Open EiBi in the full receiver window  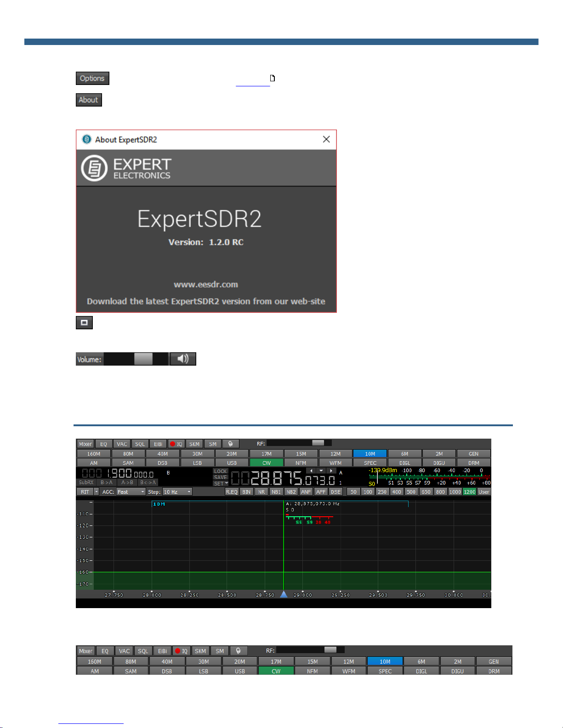coord(158,444)
